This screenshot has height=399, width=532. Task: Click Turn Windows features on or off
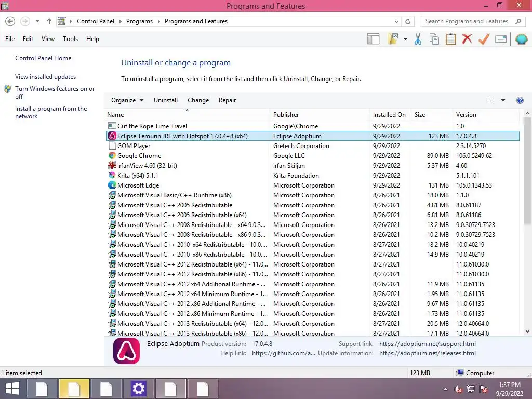click(55, 92)
